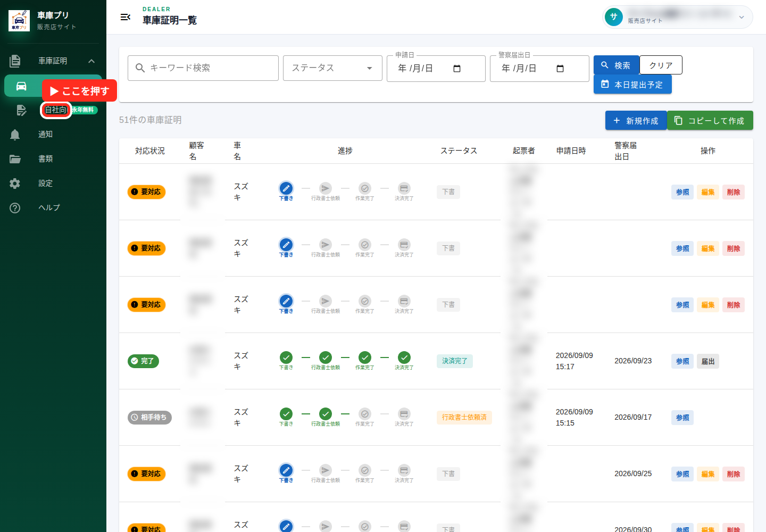766x532 pixels.
Task: Click the 行政書士依頼済 status label
Action: (464, 418)
